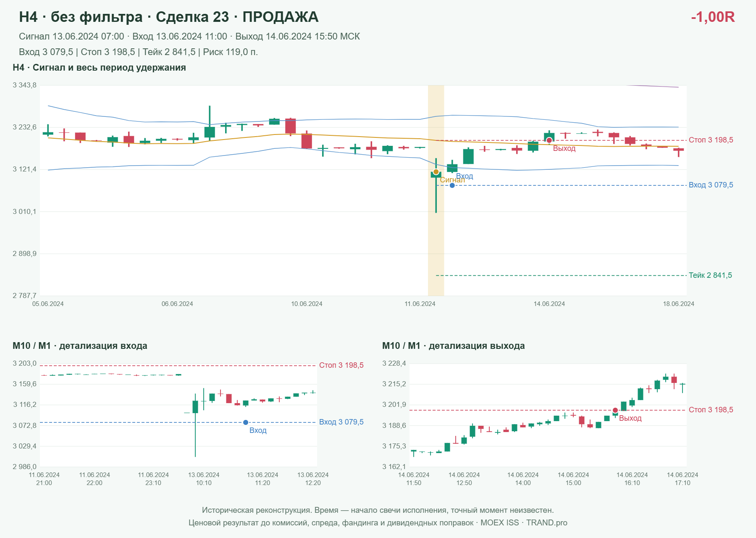Click the 18.06.2024 date on H4 axis
Viewport: 756px width, 538px height.
click(x=678, y=304)
